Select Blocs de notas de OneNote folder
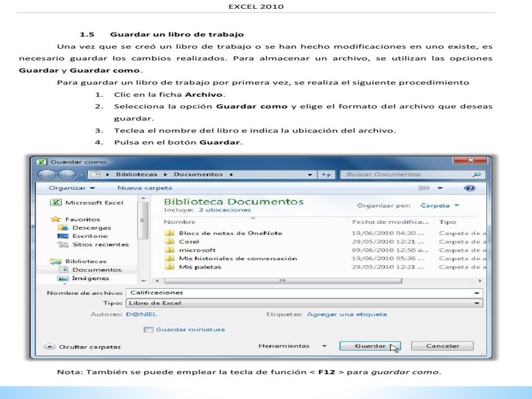 coord(223,233)
